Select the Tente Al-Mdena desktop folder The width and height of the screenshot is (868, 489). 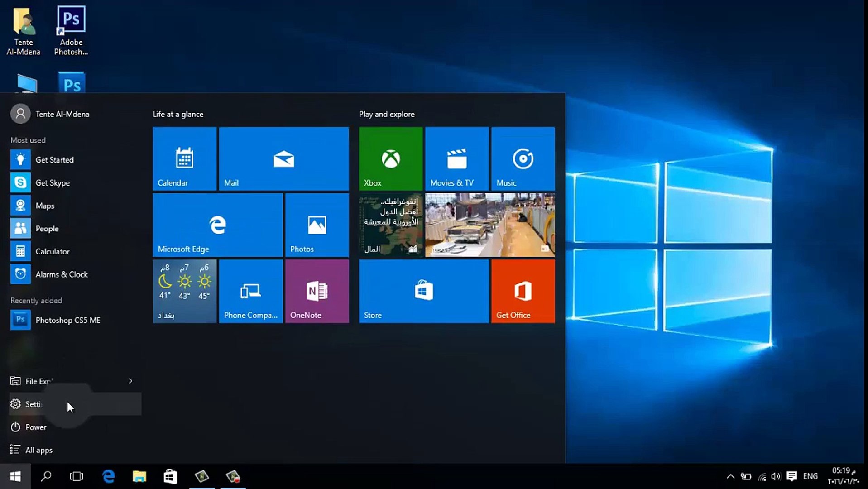[x=24, y=31]
